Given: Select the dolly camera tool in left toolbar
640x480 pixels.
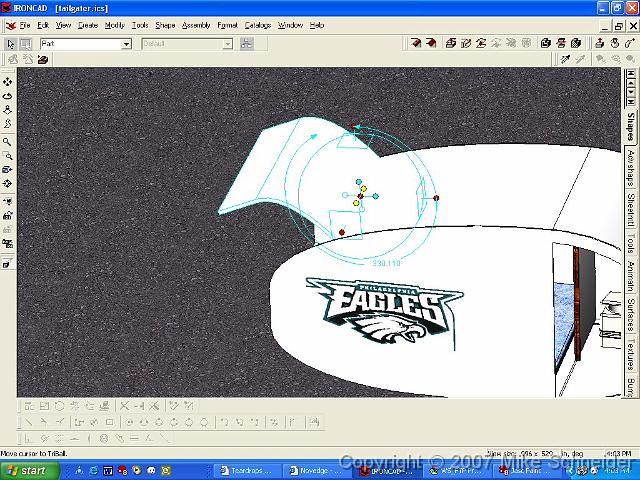Looking at the screenshot, I should pyautogui.click(x=7, y=110).
